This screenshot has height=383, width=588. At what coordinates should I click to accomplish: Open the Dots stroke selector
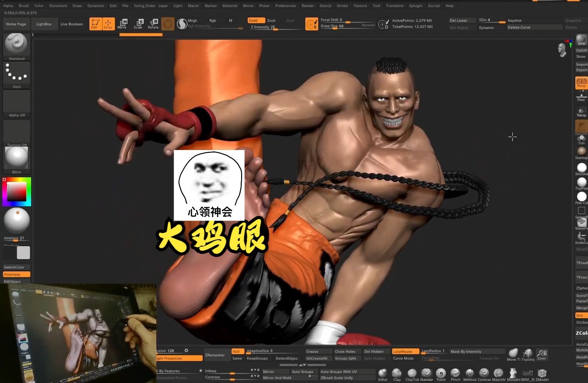pyautogui.click(x=16, y=75)
